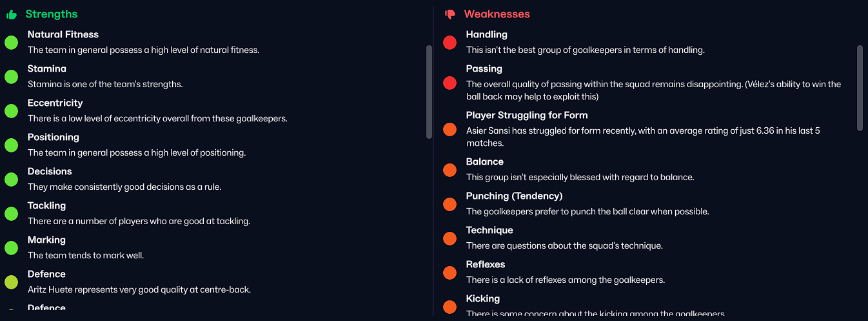
Task: Click the yellow-green dot beside Defence
Action: (11, 282)
